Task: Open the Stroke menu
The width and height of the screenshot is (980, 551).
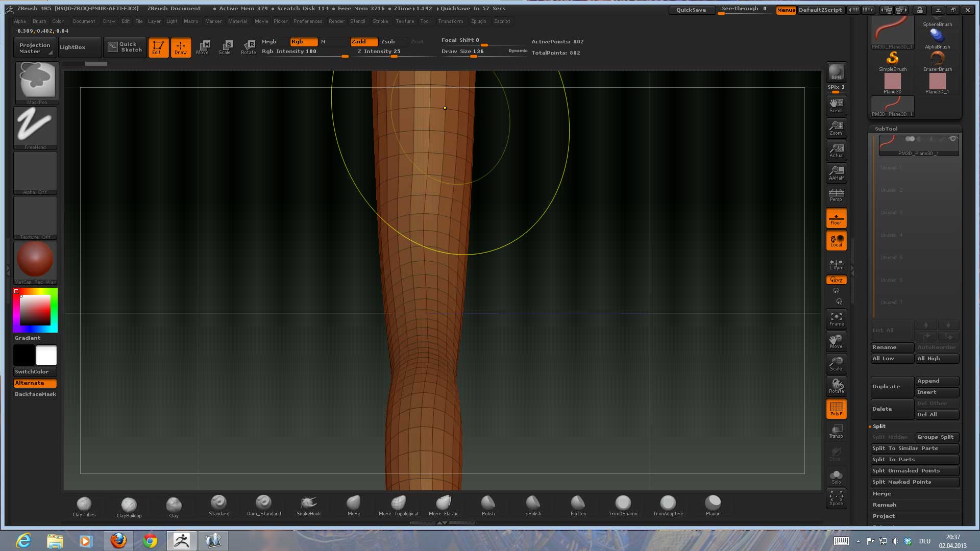Action: pyautogui.click(x=380, y=21)
